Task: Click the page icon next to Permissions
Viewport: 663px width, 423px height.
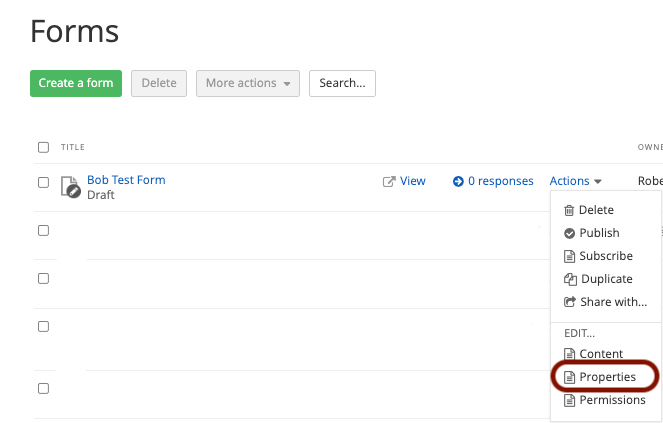Action: coord(570,400)
